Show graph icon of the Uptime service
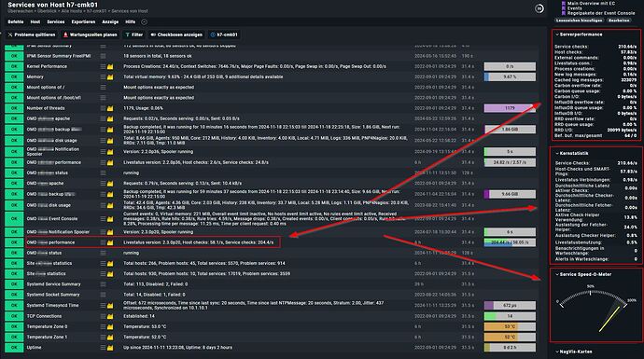This screenshot has height=359, width=644. (110, 348)
